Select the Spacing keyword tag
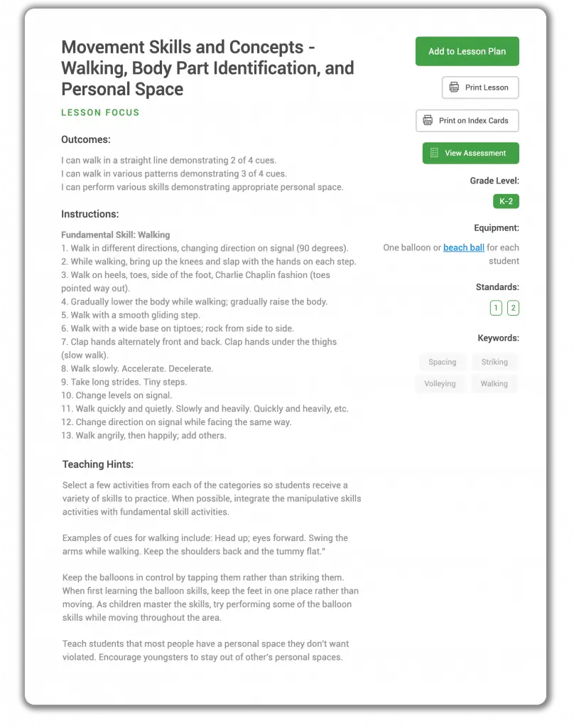The image size is (574, 728). click(x=442, y=362)
